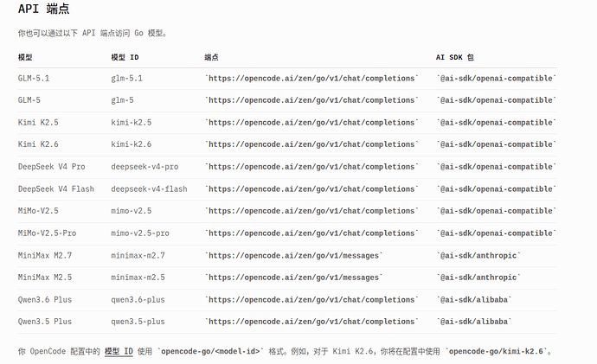Viewport: 597px width, 364px height.
Task: Click the 'deepseek-v4-pro' model ID cell
Action: coord(144,167)
